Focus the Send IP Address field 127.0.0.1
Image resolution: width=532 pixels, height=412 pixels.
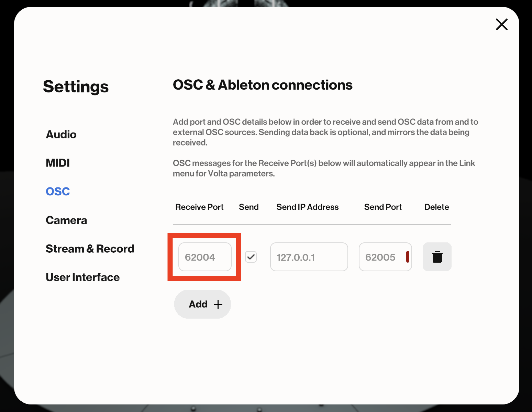tap(309, 257)
